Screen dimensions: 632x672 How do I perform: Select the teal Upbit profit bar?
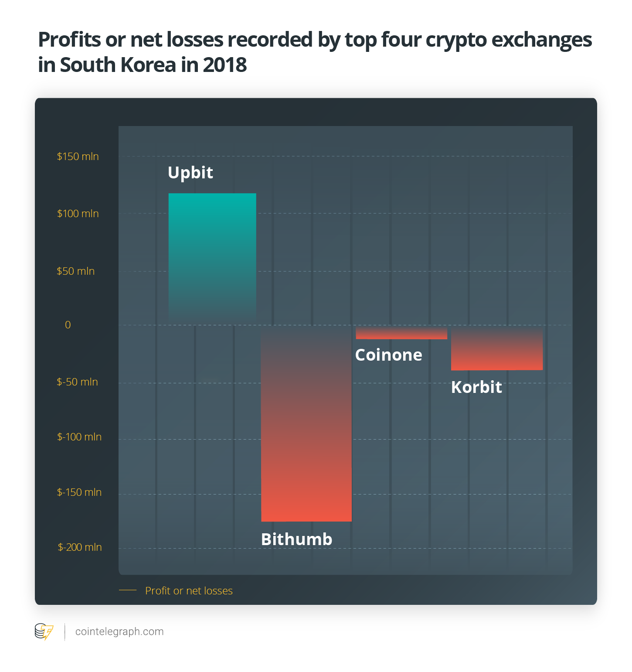coord(212,258)
